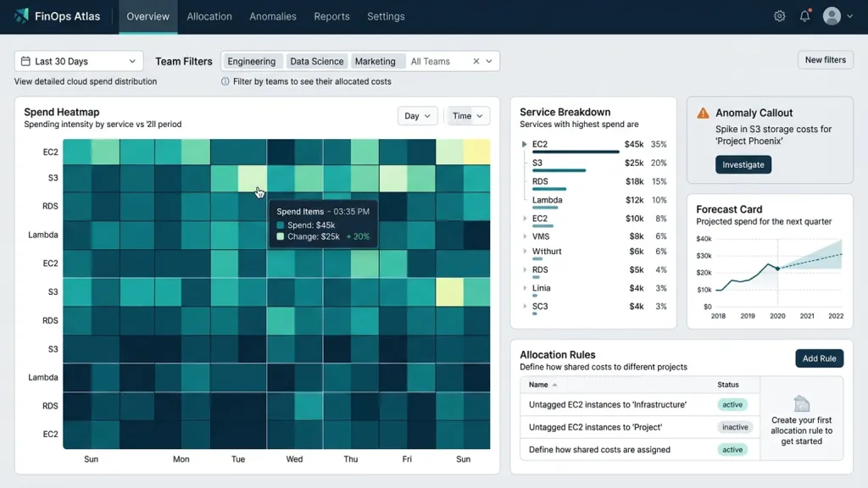Select 'Untagged EC2 instances to 'Infrastructure'' rule
This screenshot has width=868, height=488.
pyautogui.click(x=607, y=404)
